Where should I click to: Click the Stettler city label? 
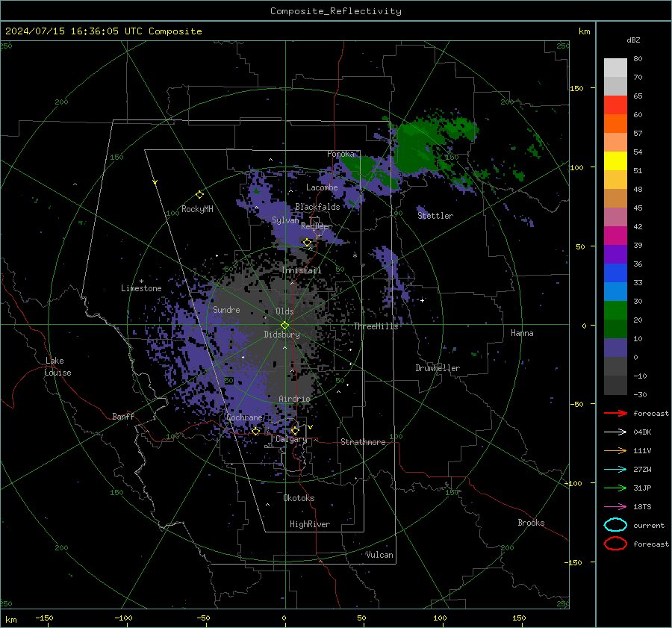(435, 216)
